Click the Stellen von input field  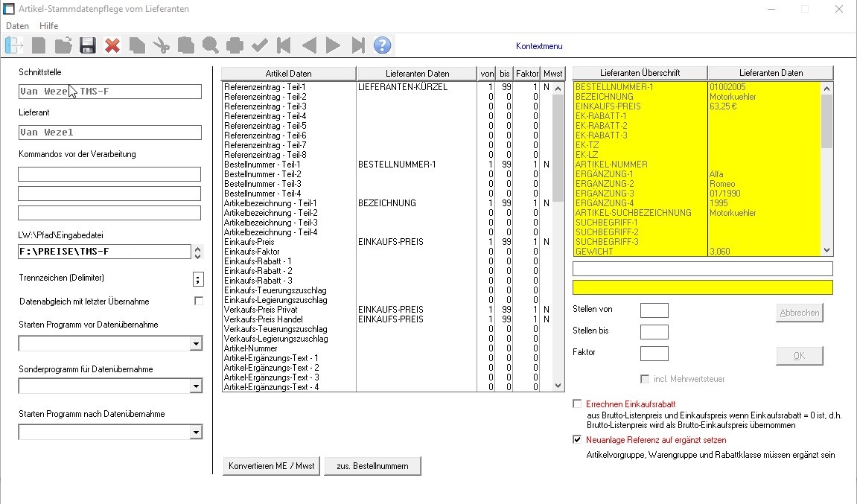click(x=654, y=310)
